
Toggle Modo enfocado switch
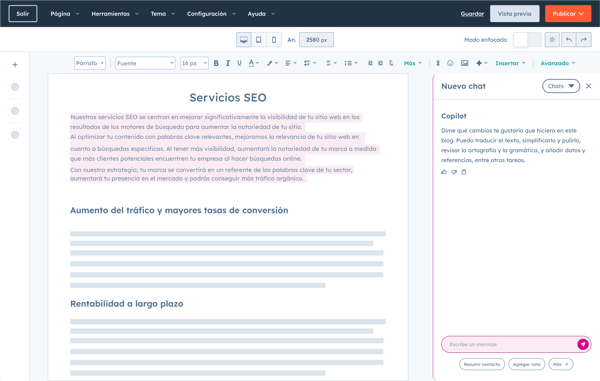point(527,40)
